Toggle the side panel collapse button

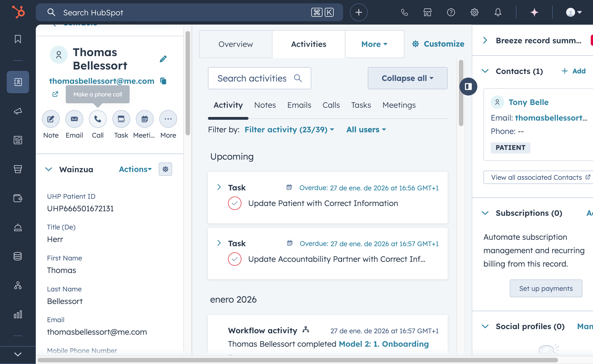[x=468, y=87]
